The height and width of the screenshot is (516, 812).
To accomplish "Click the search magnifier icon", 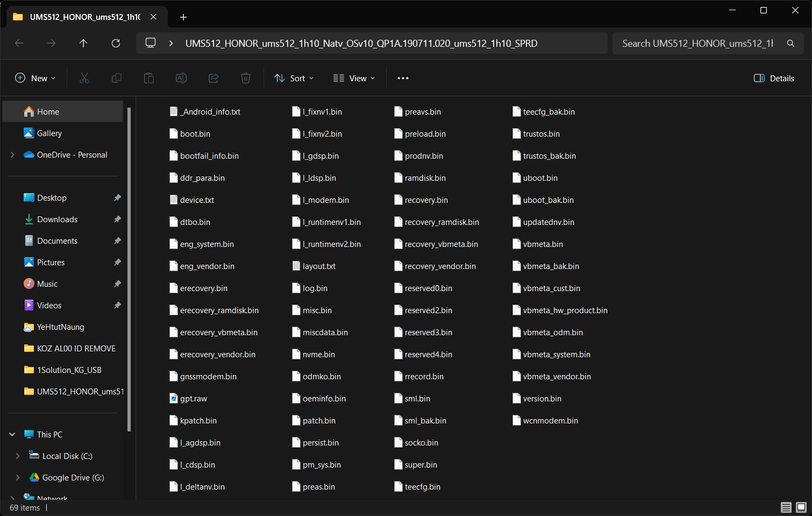I will [x=790, y=43].
